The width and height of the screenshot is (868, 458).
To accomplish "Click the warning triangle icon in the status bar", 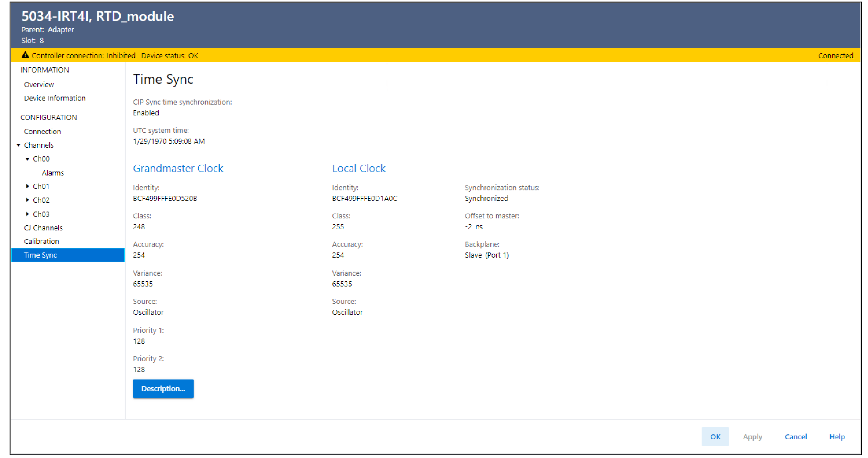I will (x=25, y=55).
